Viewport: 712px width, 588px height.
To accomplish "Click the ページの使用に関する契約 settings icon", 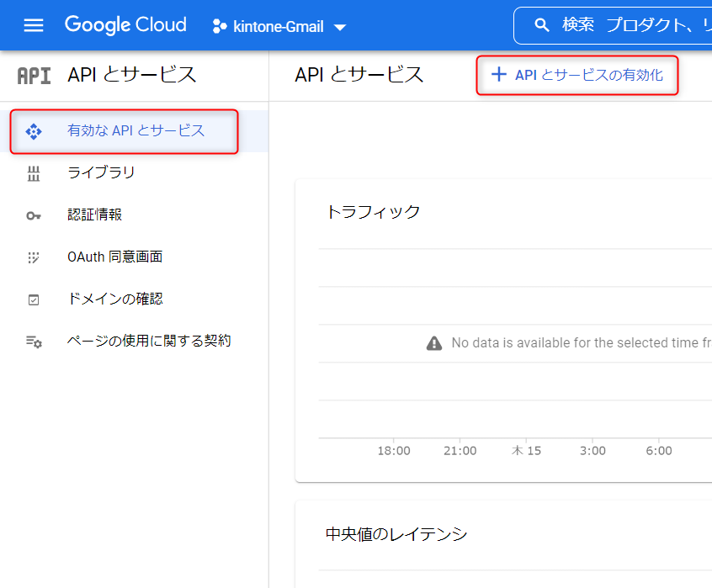I will click(x=34, y=342).
